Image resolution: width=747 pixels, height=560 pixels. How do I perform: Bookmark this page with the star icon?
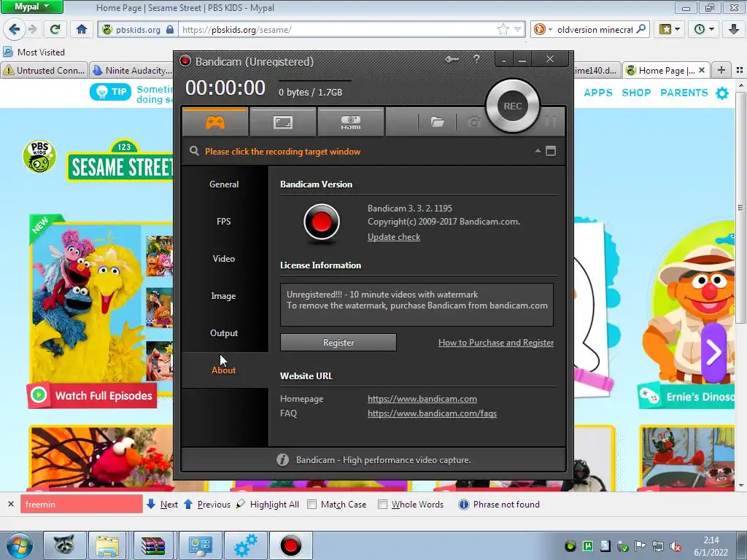503,29
